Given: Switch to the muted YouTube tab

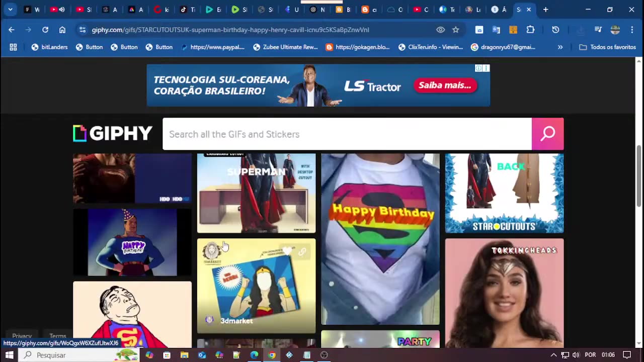Looking at the screenshot, I should [57, 10].
